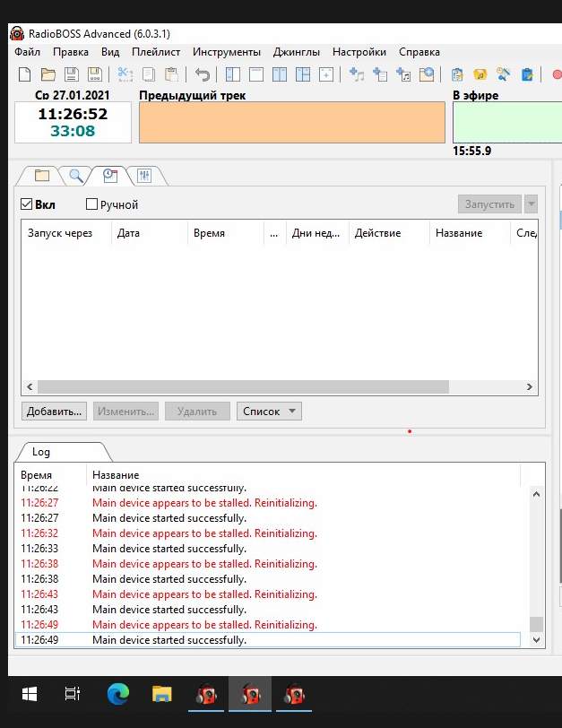This screenshot has height=728, width=562.
Task: Click the Save floppy disk toolbar icon
Action: pos(71,75)
